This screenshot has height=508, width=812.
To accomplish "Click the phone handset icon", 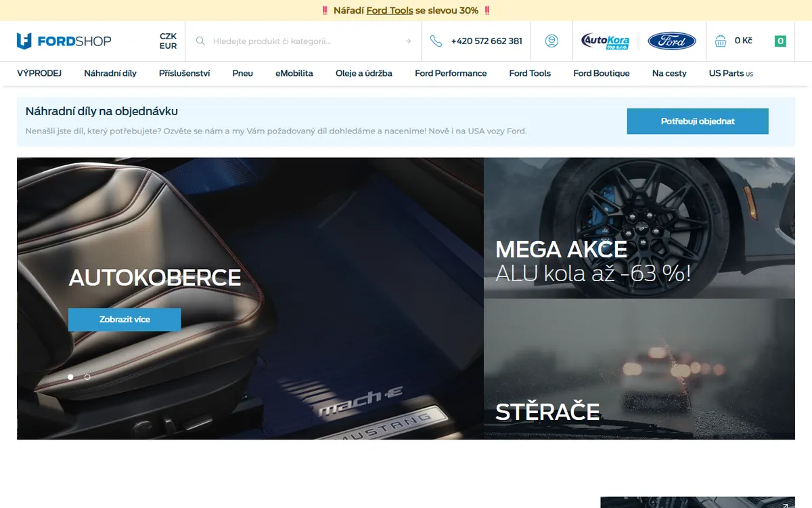I will coord(436,41).
